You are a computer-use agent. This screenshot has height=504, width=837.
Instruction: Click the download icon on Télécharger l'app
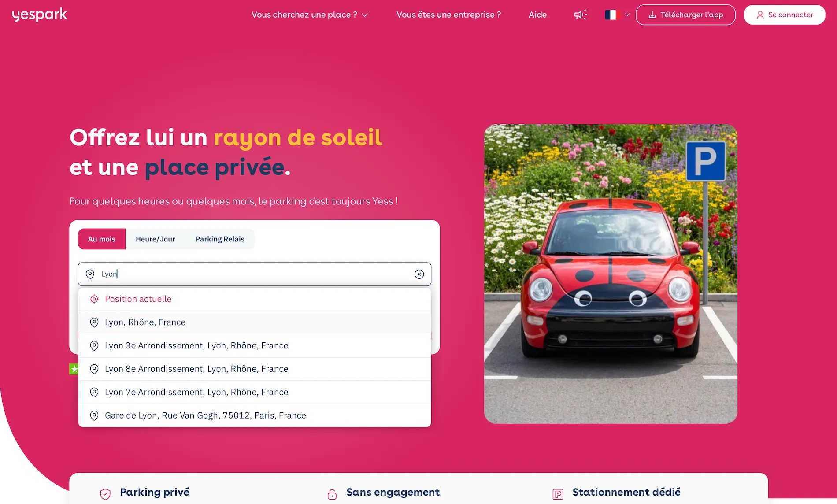click(652, 15)
